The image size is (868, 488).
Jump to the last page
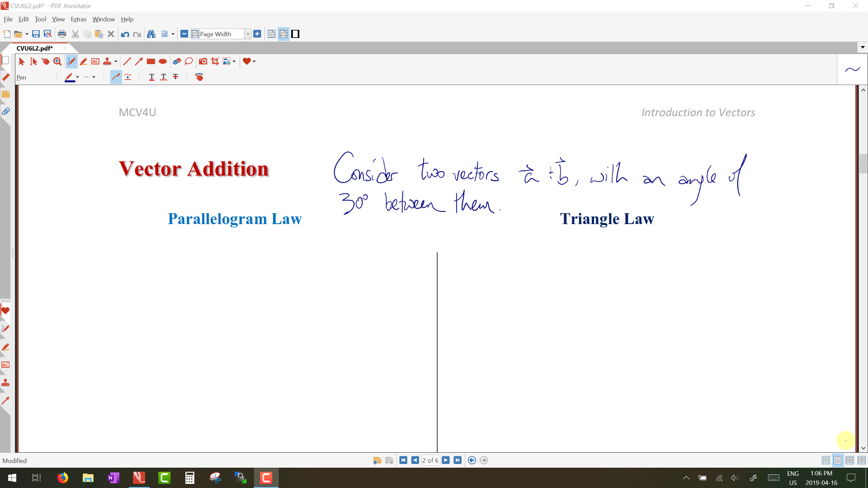click(x=458, y=460)
